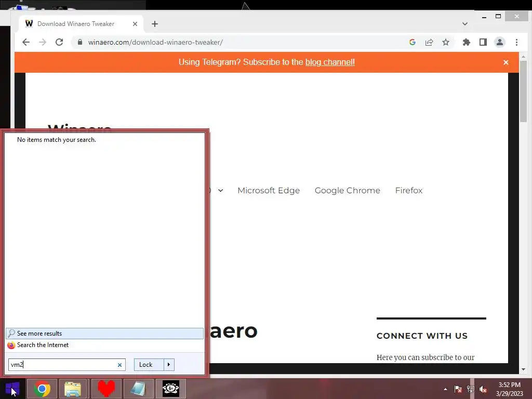Screen dimensions: 532x399
Task: Open the Chrome profile avatar
Action: (499, 42)
